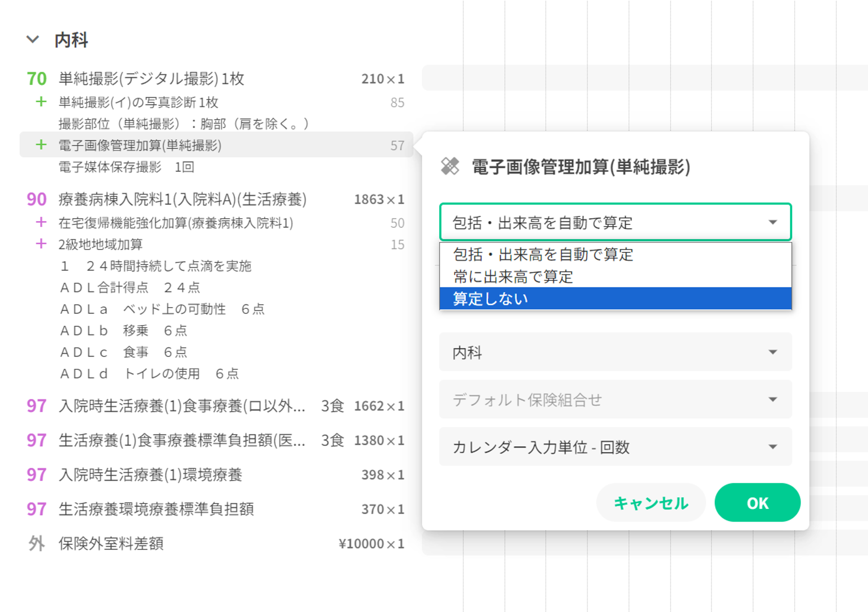868x612 pixels.
Task: Open the 包括・出来高を自動で算定 combo box
Action: [615, 222]
